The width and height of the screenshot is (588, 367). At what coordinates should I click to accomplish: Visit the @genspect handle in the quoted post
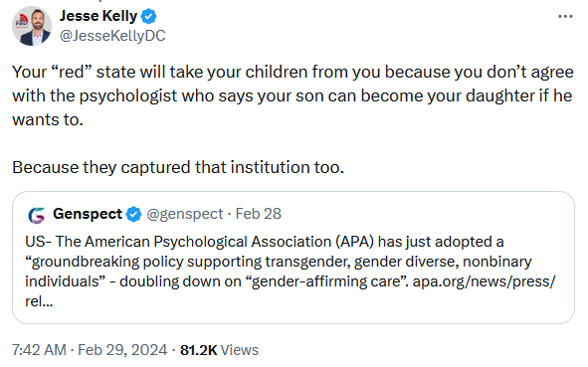(185, 214)
